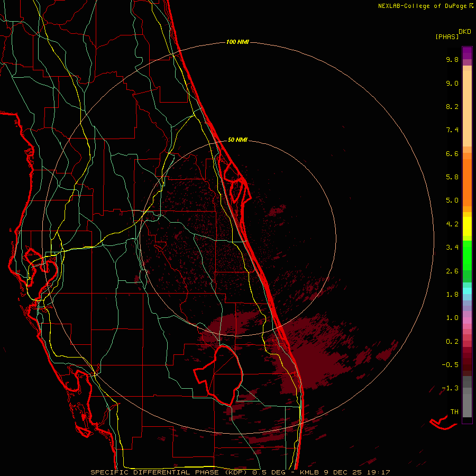Image resolution: width=476 pixels, height=476 pixels.
Task: Click the 50 NMI range ring label
Action: (237, 140)
